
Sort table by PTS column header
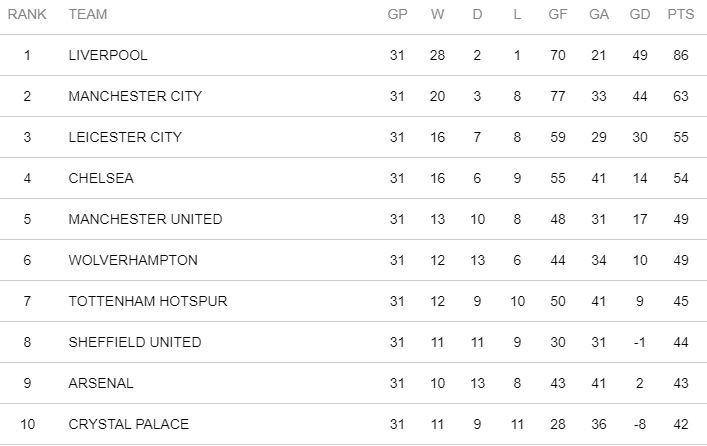tap(680, 15)
